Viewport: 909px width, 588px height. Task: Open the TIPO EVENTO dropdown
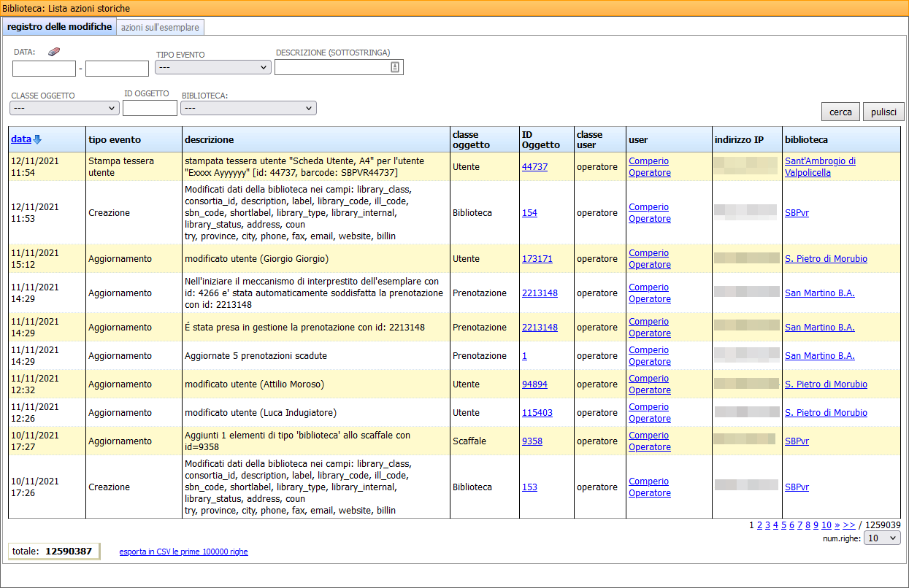pyautogui.click(x=213, y=67)
